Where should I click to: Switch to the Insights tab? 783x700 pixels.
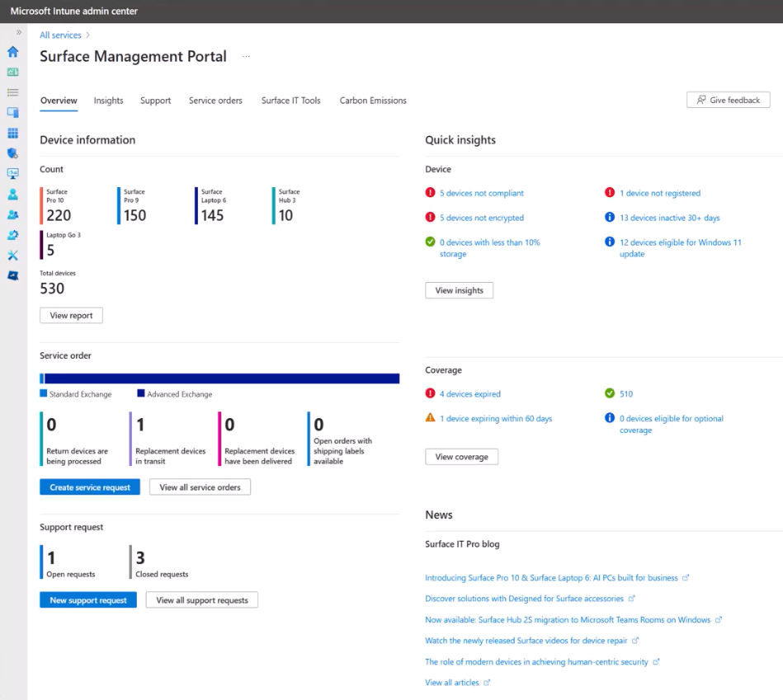coord(108,100)
